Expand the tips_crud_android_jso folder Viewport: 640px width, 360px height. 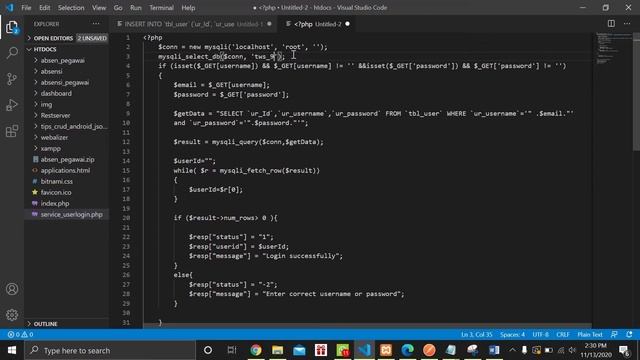67,127
